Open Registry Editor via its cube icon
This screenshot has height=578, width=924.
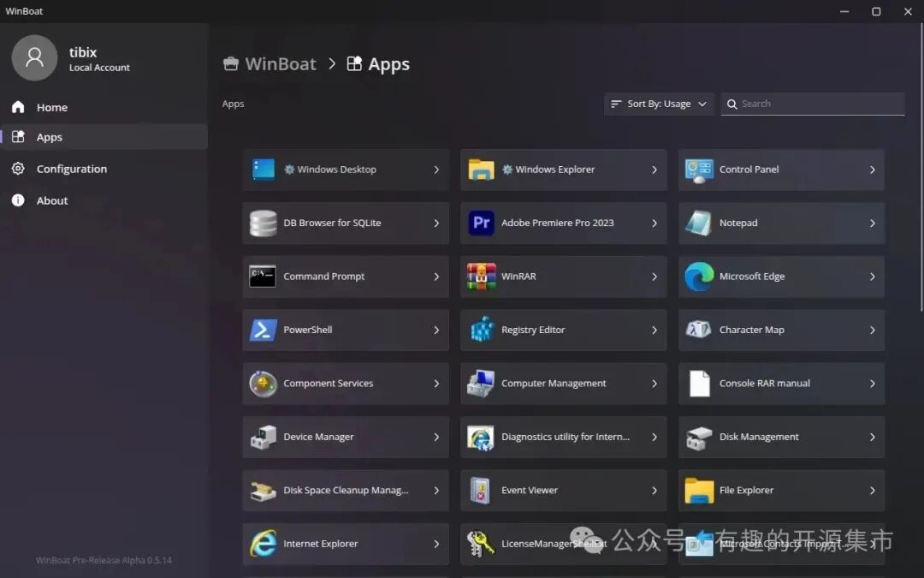pos(481,330)
